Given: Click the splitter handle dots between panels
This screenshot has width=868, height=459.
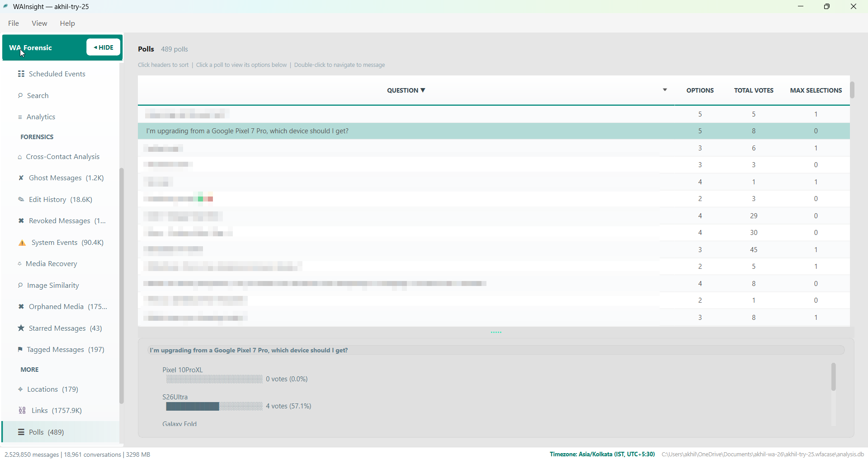Looking at the screenshot, I should pyautogui.click(x=496, y=333).
